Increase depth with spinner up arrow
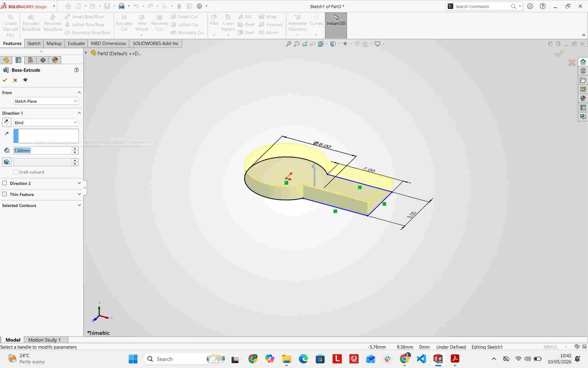The width and height of the screenshot is (588, 368). [75, 149]
